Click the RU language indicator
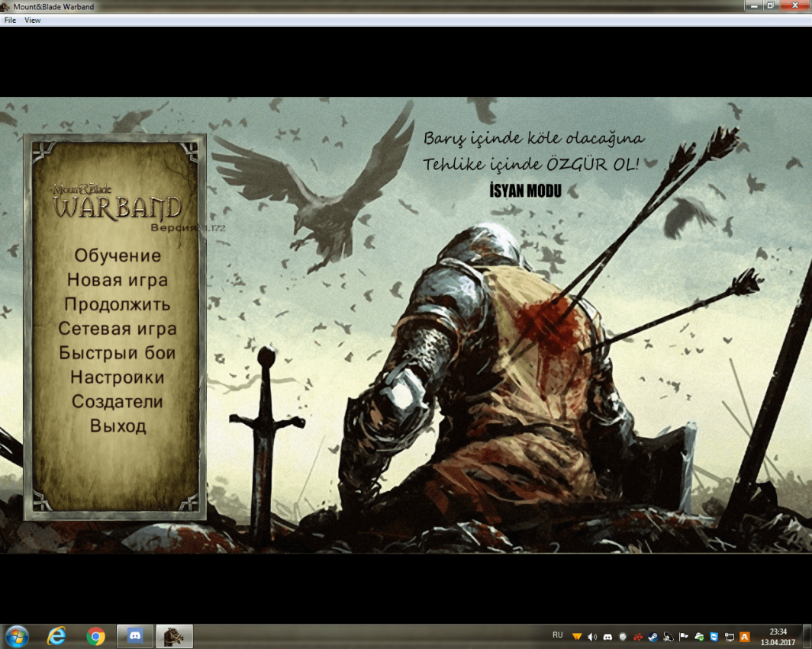The image size is (812, 649). coord(557,635)
